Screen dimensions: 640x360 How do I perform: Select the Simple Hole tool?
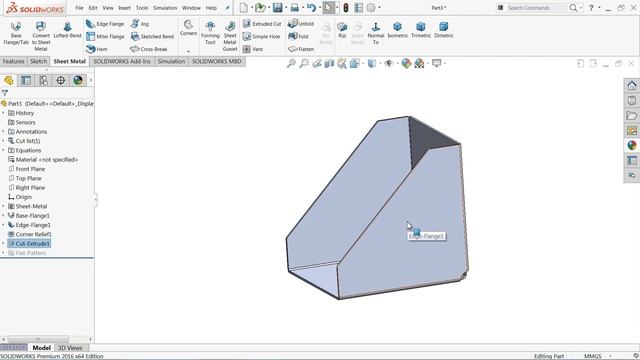(x=261, y=36)
